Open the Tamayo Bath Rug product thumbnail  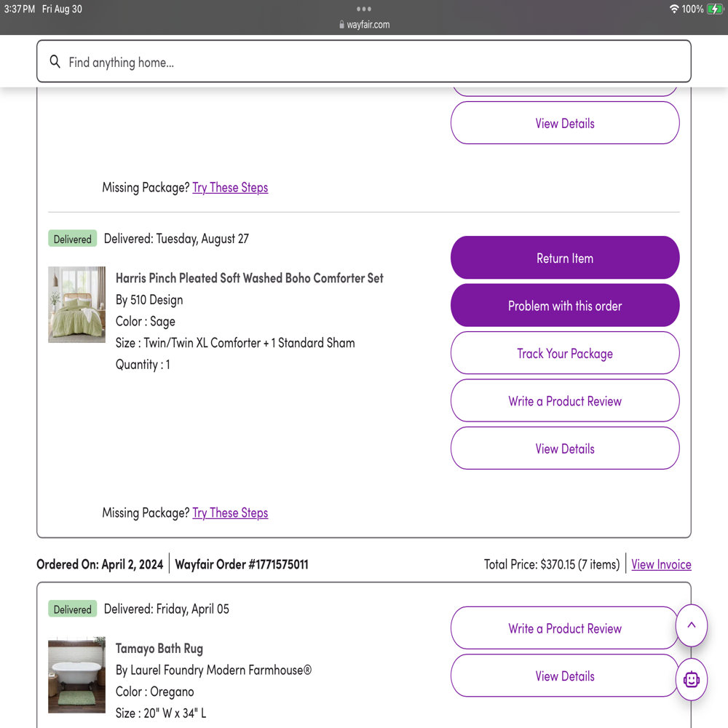pyautogui.click(x=76, y=675)
